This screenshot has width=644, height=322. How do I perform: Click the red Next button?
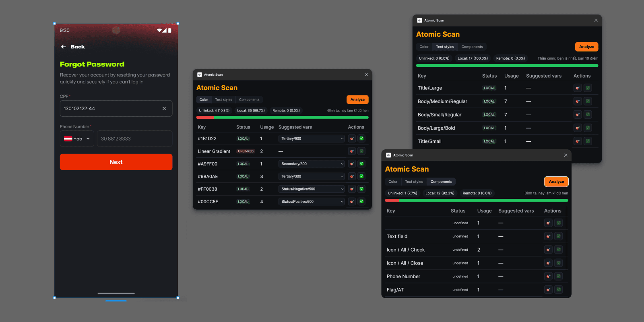[x=116, y=162]
